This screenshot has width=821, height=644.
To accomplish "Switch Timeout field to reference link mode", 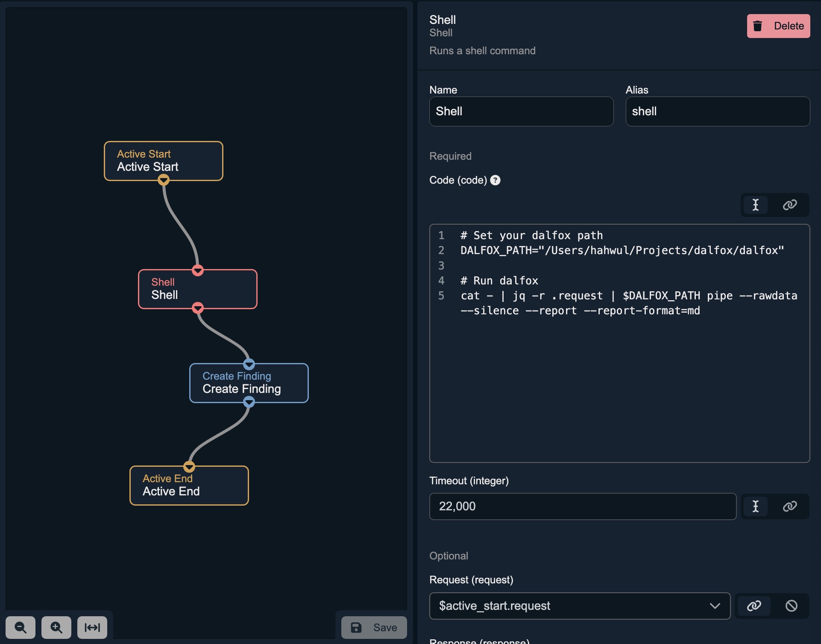I will (x=790, y=506).
